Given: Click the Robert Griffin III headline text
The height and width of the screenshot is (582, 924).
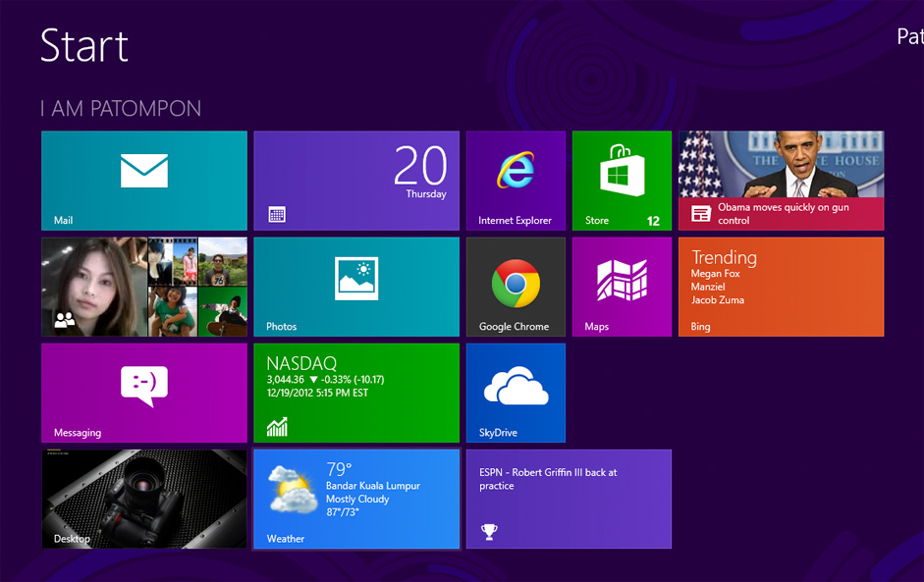Looking at the screenshot, I should [548, 479].
